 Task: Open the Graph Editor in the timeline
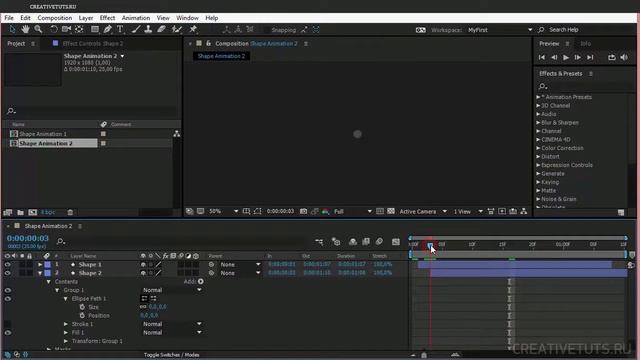pos(396,242)
